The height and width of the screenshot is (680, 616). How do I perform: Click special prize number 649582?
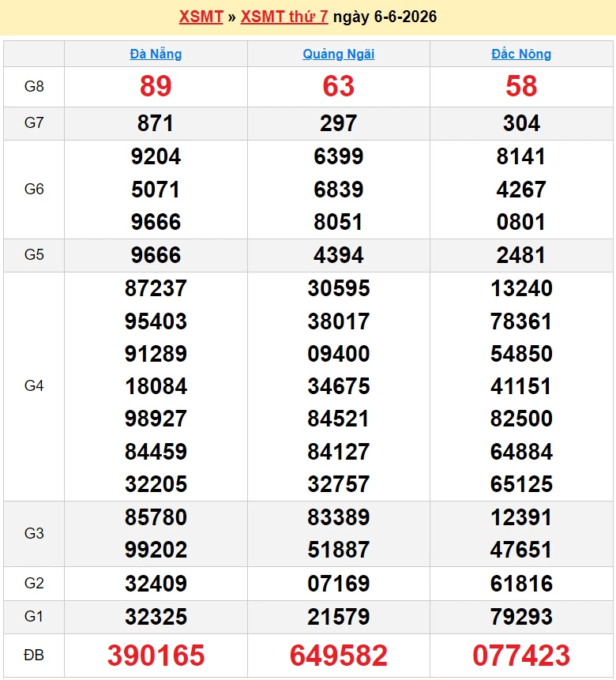pyautogui.click(x=338, y=656)
